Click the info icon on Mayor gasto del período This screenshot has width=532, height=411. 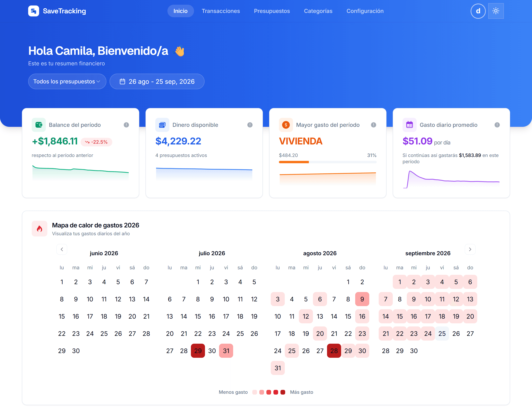click(x=373, y=125)
